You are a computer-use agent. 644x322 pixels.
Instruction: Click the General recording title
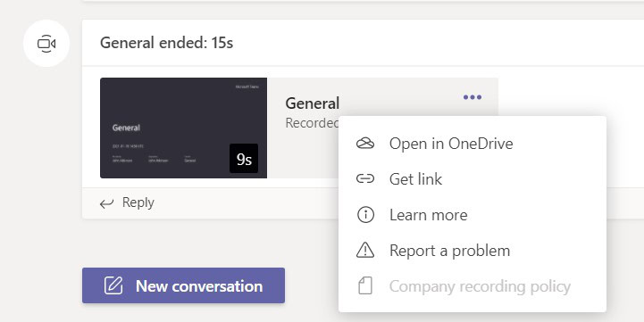[x=312, y=103]
